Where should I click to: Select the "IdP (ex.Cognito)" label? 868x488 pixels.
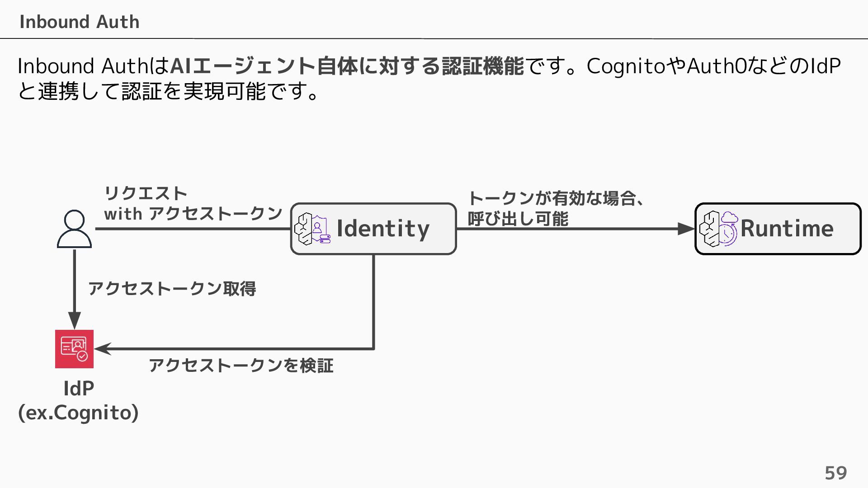pos(78,400)
